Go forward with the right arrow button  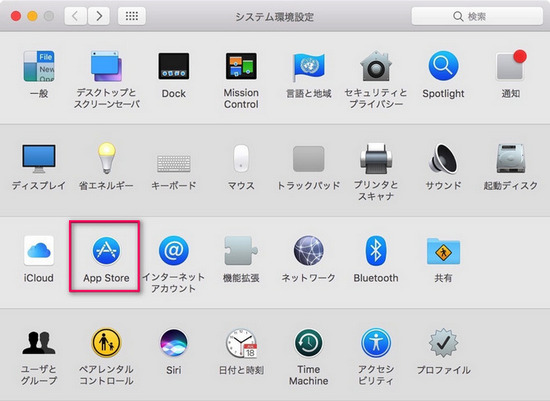(x=99, y=16)
